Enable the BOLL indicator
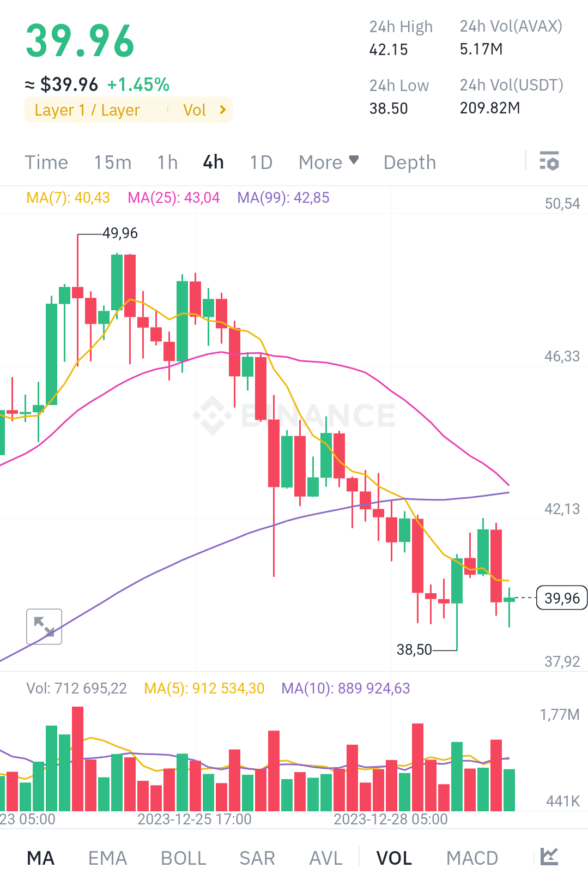The image size is (588, 880). (x=182, y=857)
